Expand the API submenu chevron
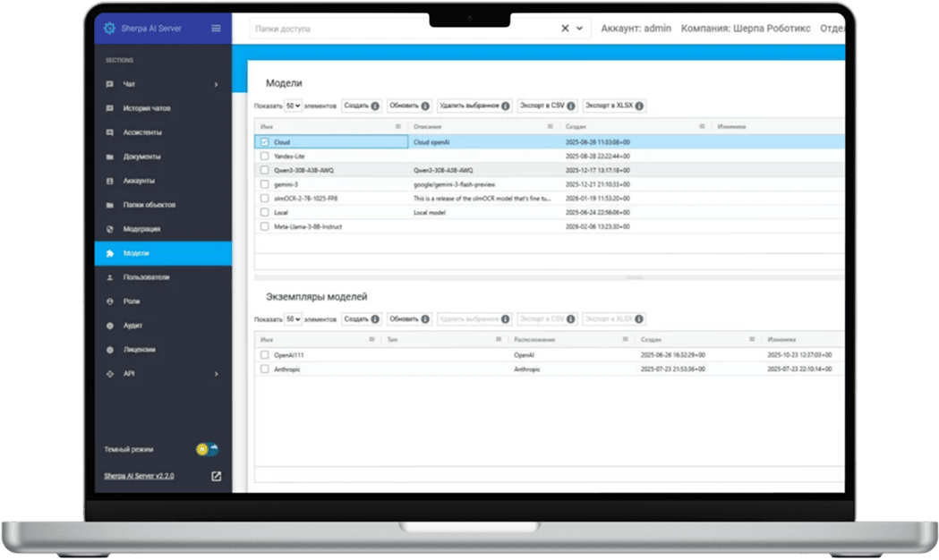The width and height of the screenshot is (939, 560). [217, 374]
